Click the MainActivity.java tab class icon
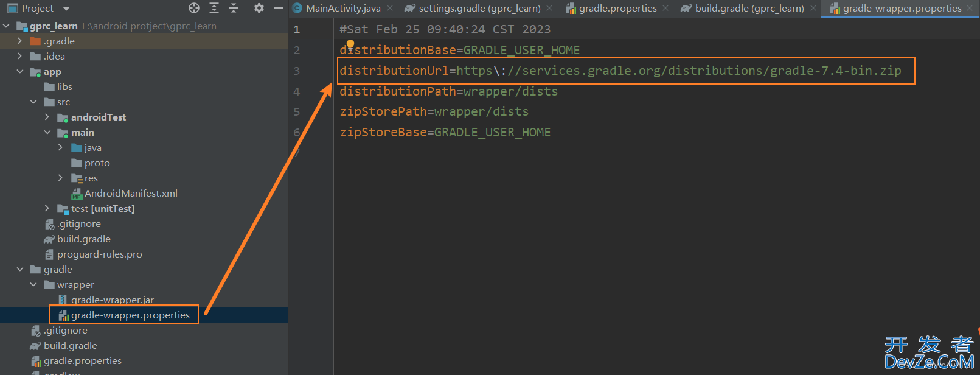 click(297, 8)
